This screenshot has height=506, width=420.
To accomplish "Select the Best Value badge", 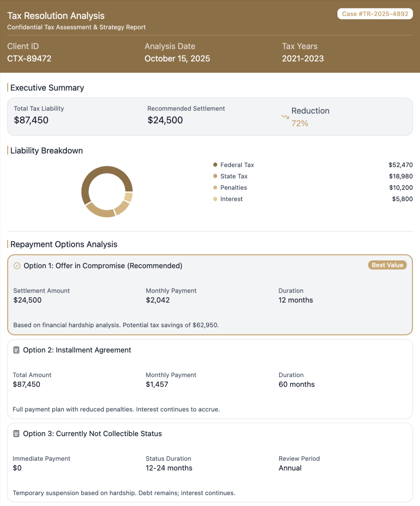I will [387, 265].
